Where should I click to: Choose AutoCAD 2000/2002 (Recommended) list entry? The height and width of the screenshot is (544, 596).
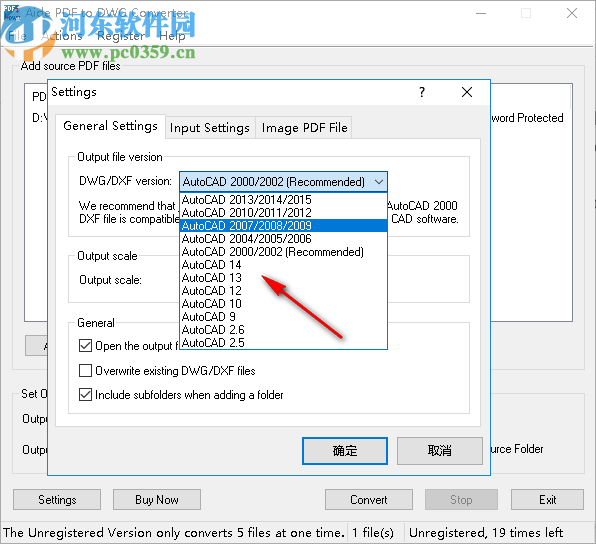[283, 252]
